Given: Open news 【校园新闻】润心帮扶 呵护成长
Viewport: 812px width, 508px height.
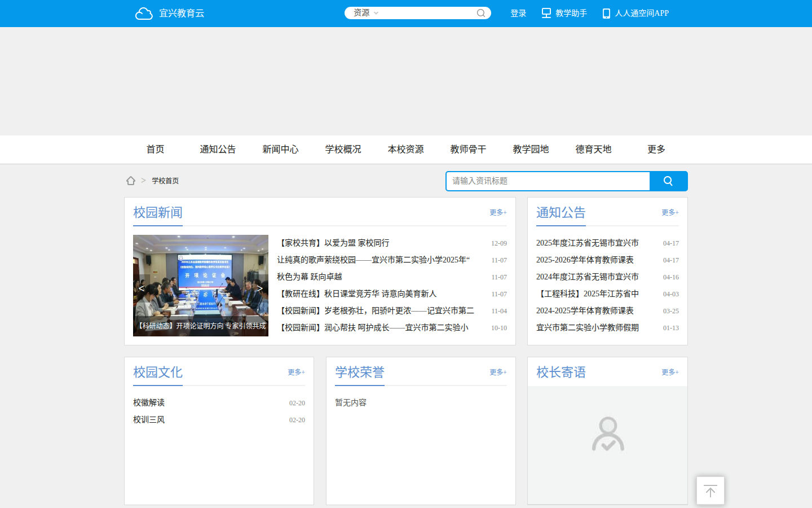Looking at the screenshot, I should [373, 327].
